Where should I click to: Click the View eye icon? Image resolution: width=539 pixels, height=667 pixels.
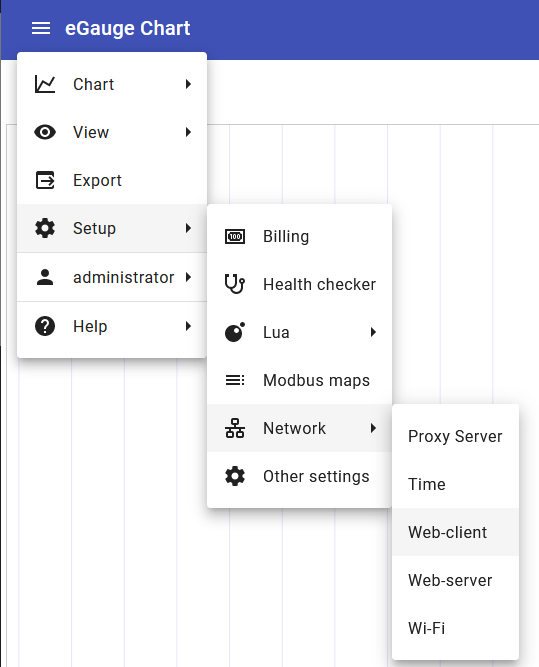coord(45,132)
